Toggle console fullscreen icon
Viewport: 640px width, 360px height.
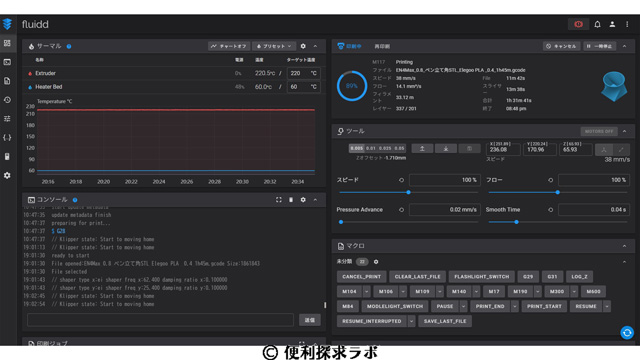[278, 200]
